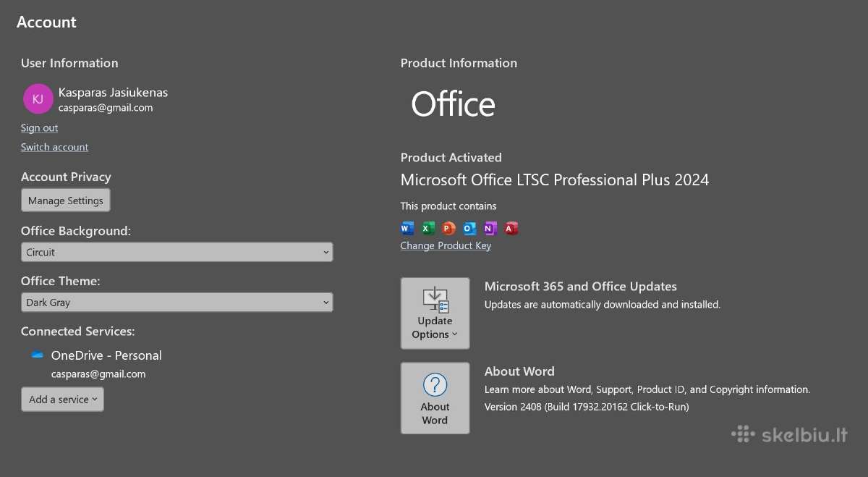Viewport: 868px width, 477px height.
Task: Click the email under OneDrive - Personal
Action: [x=98, y=374]
